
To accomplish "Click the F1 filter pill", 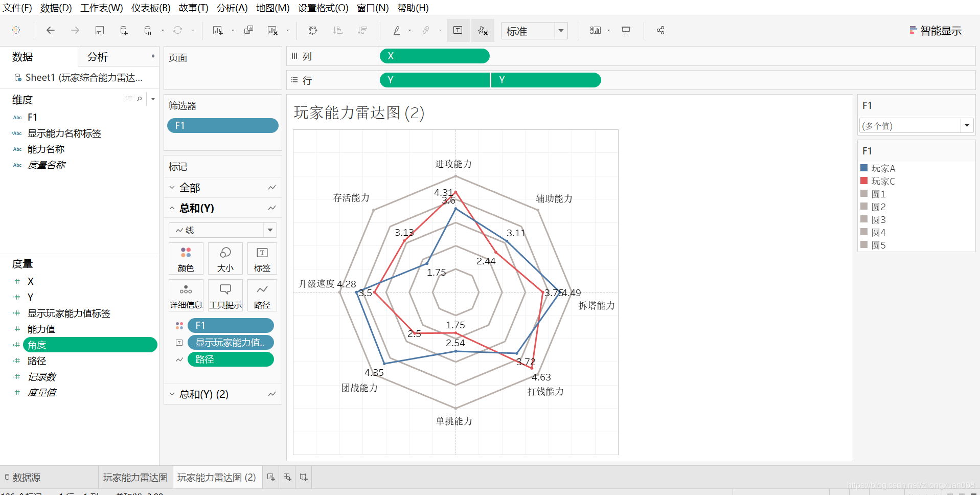I will point(223,125).
